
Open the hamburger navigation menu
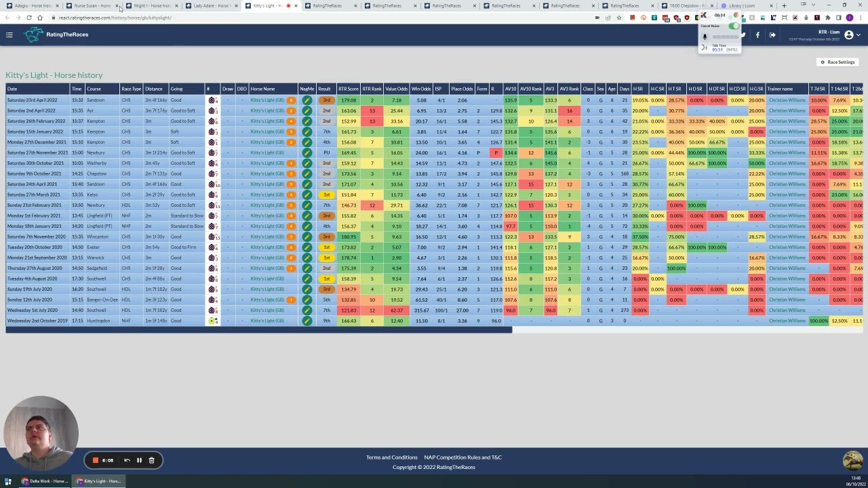[x=9, y=35]
